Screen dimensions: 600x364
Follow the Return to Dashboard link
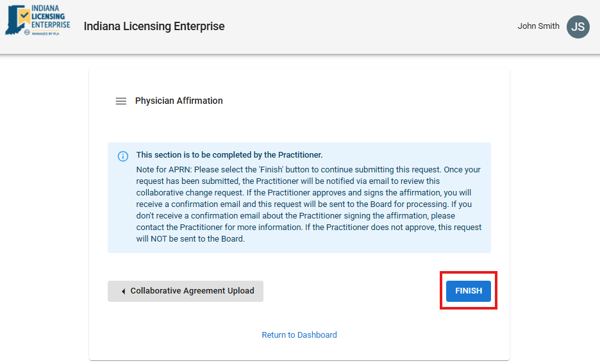(x=299, y=335)
